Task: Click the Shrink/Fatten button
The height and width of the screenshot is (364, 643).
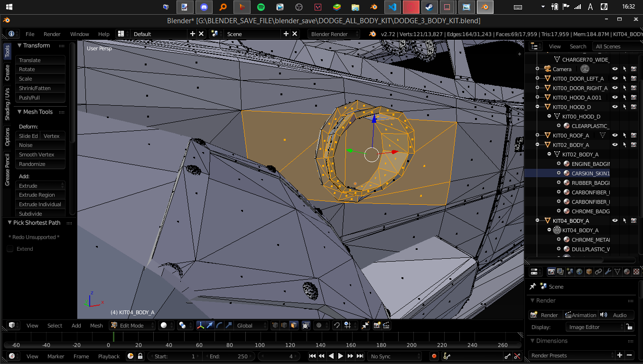Action: 40,88
